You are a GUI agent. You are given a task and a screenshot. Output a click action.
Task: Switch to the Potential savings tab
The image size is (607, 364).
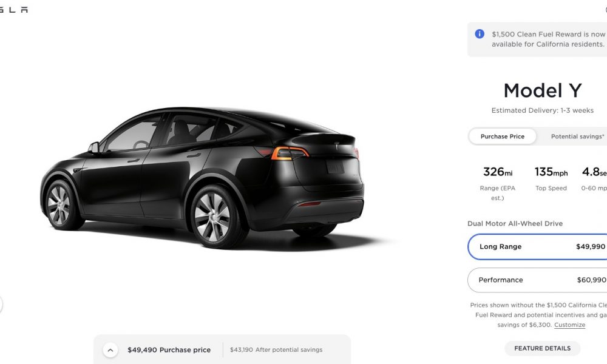pyautogui.click(x=577, y=136)
